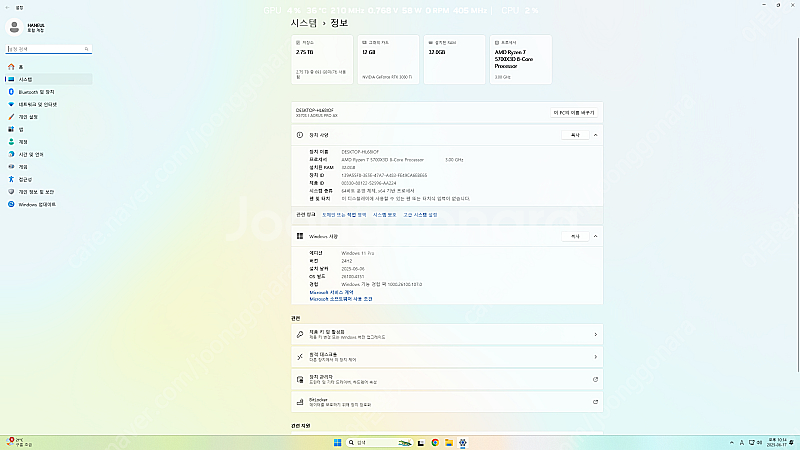Click the taskbar search box
This screenshot has width=800, height=450.
coord(379,442)
